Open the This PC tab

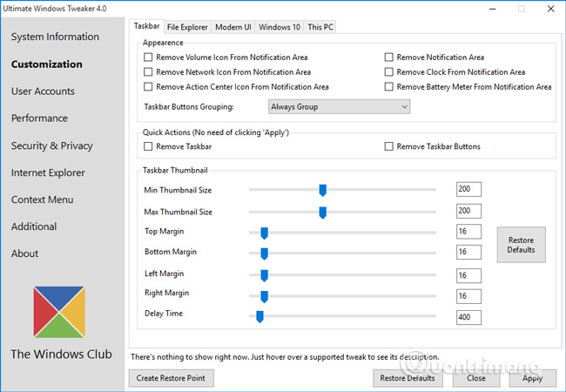320,27
